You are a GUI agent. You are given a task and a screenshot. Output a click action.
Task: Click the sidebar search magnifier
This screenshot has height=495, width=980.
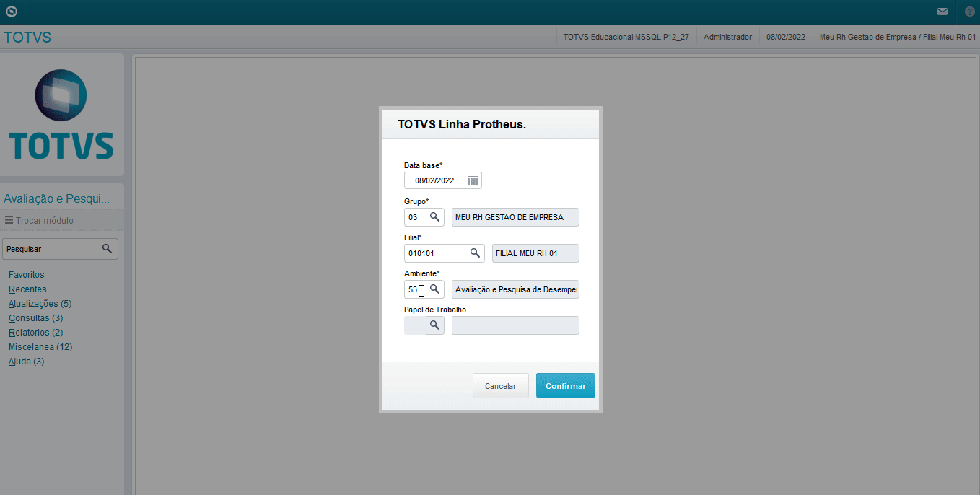click(107, 248)
